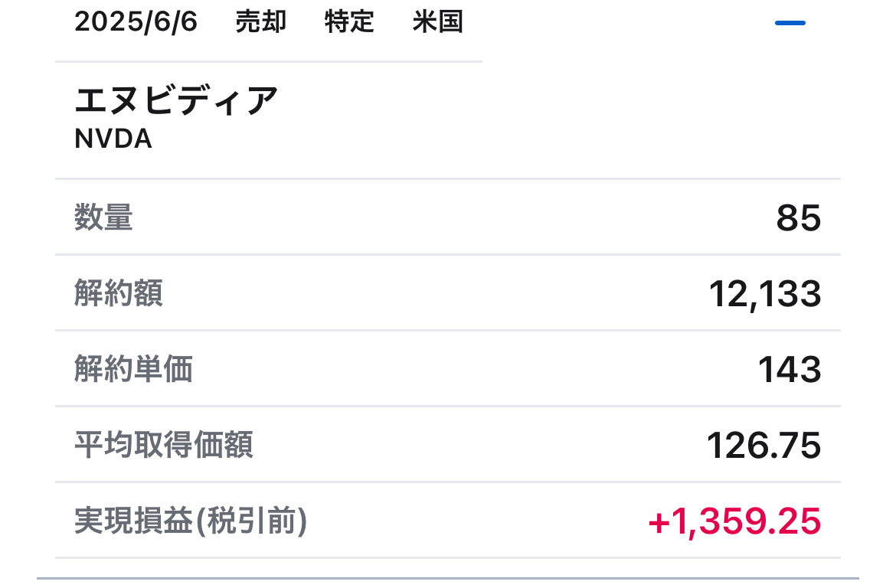Select the average cost value 126.75
Screen dimensions: 896x588
pyautogui.click(x=764, y=446)
